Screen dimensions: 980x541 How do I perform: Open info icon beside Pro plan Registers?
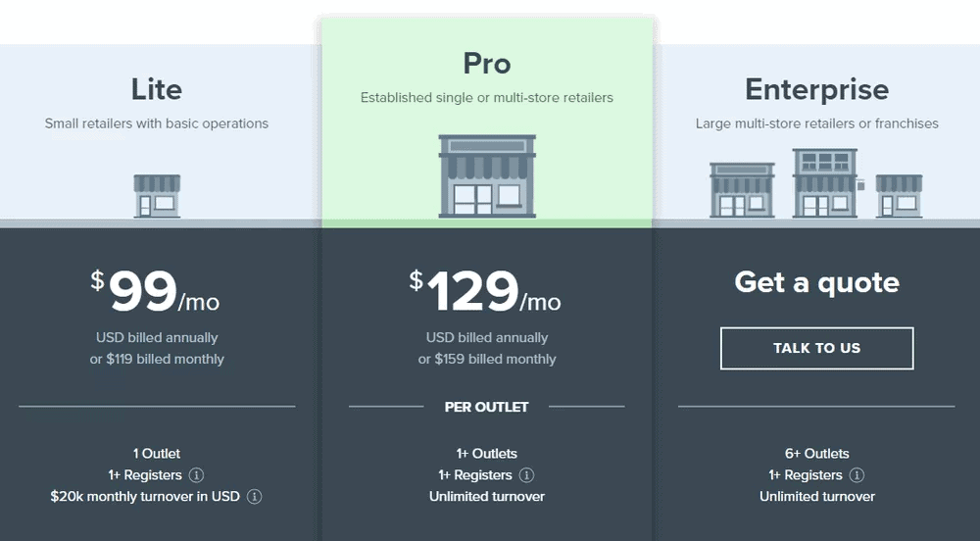[x=527, y=475]
